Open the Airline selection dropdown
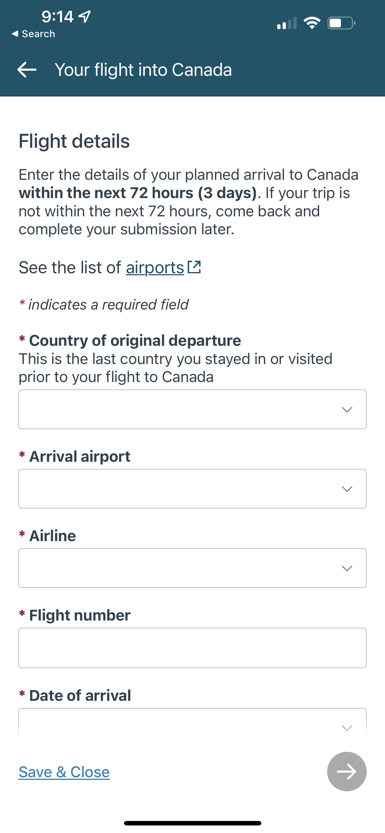 192,568
